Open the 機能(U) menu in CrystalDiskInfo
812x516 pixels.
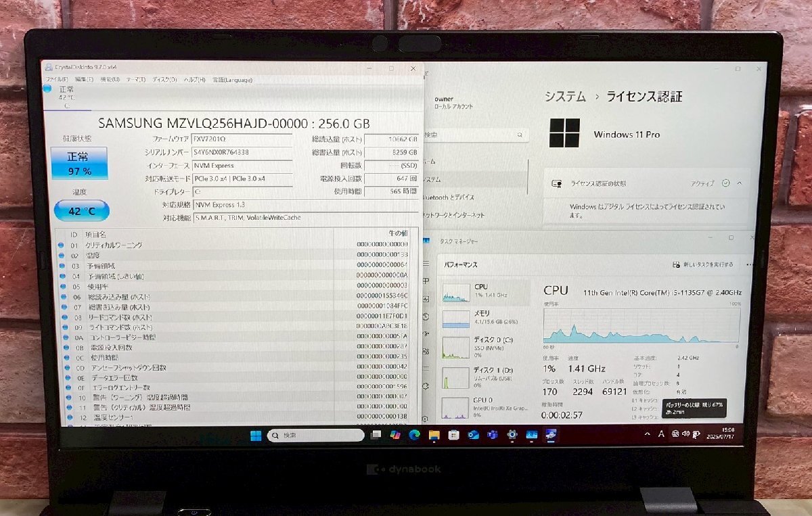[110, 80]
